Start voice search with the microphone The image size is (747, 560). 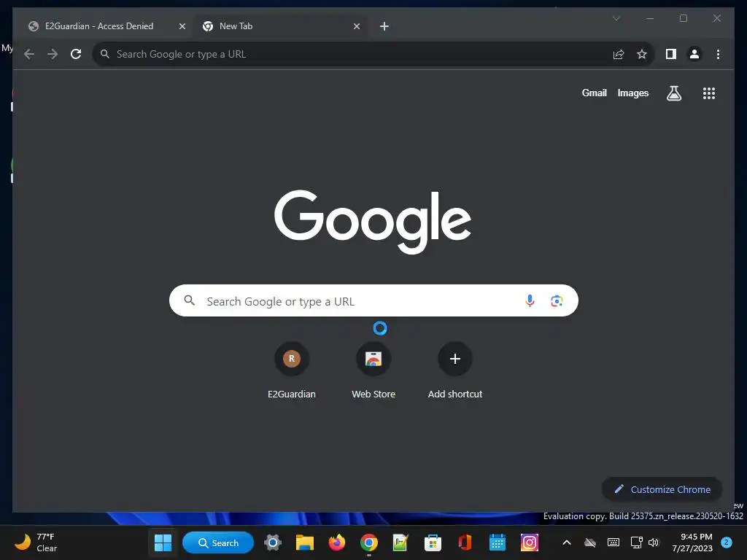pyautogui.click(x=530, y=301)
